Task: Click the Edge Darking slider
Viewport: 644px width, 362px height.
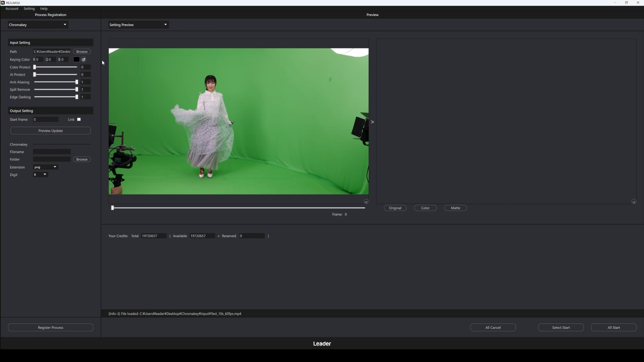Action: (x=56, y=97)
